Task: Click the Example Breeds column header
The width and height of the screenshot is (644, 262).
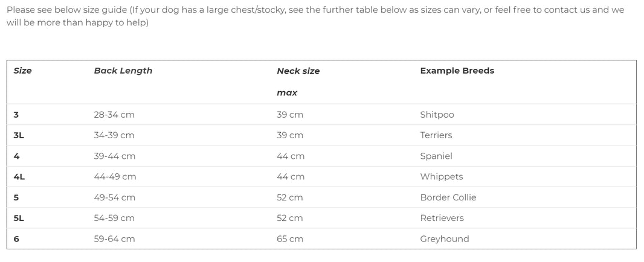Action: coord(457,71)
